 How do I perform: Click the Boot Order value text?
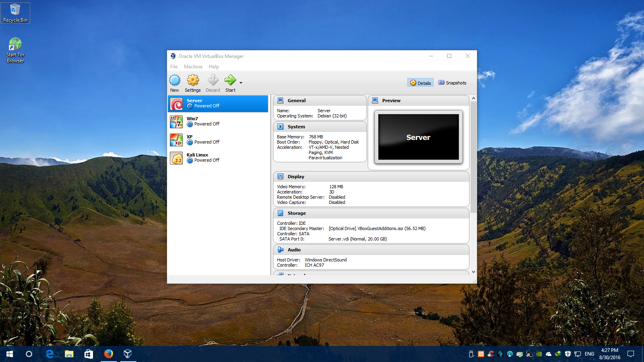tap(334, 142)
